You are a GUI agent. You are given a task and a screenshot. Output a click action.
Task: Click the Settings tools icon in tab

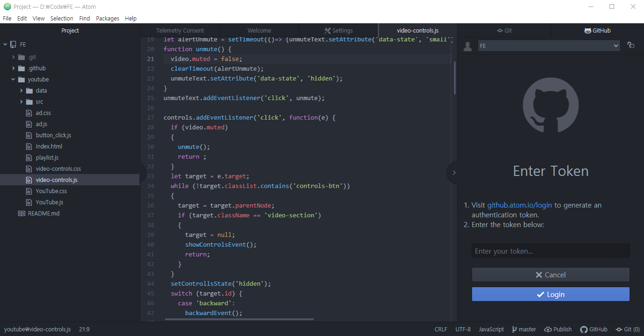coord(327,31)
